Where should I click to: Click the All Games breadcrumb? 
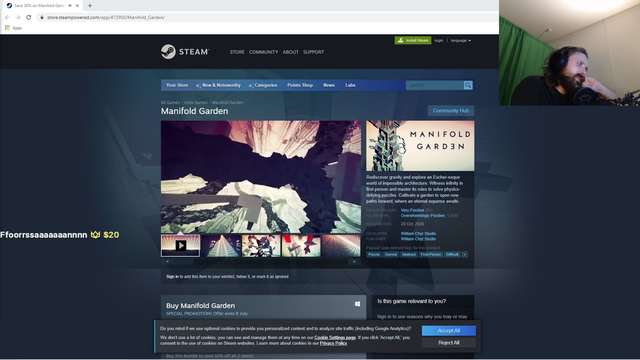click(170, 102)
